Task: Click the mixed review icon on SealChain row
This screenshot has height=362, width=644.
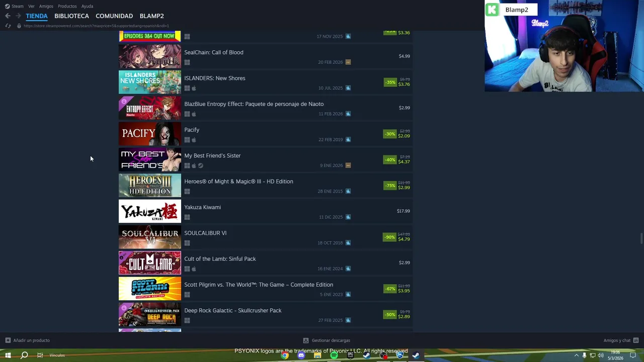Action: pos(348,62)
